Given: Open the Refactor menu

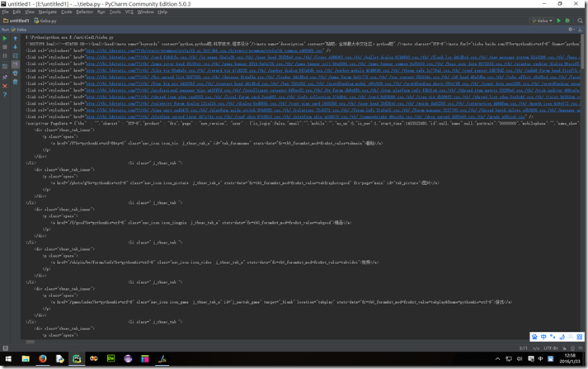Looking at the screenshot, I should (x=84, y=12).
